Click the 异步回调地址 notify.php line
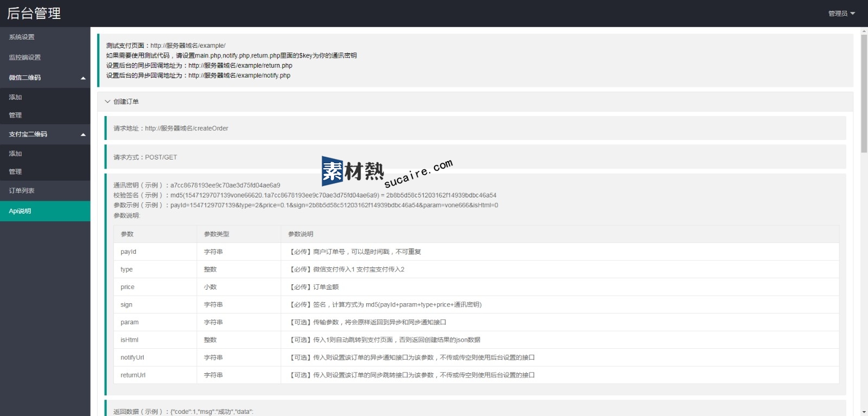 point(198,75)
